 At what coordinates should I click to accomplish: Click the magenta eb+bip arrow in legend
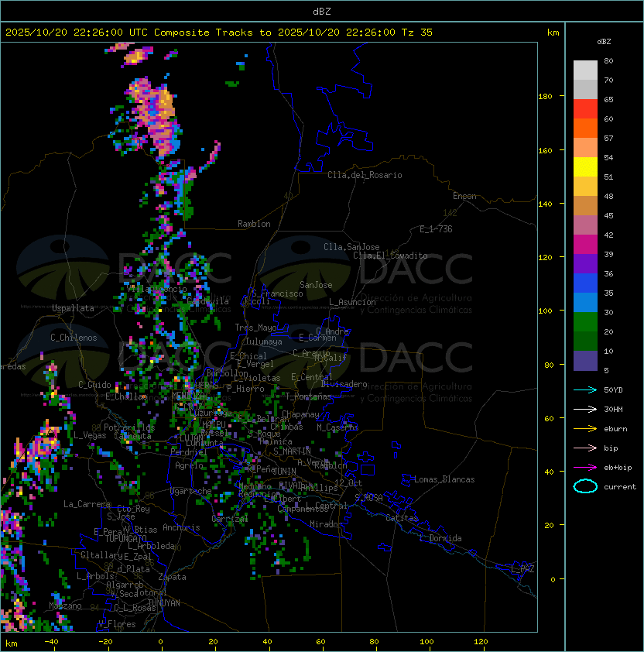(x=585, y=468)
